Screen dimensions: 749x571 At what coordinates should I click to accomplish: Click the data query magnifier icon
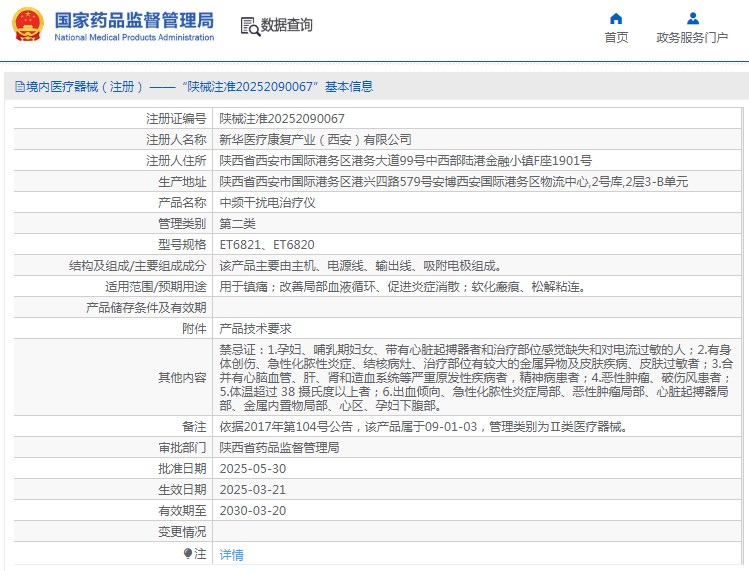(x=250, y=26)
